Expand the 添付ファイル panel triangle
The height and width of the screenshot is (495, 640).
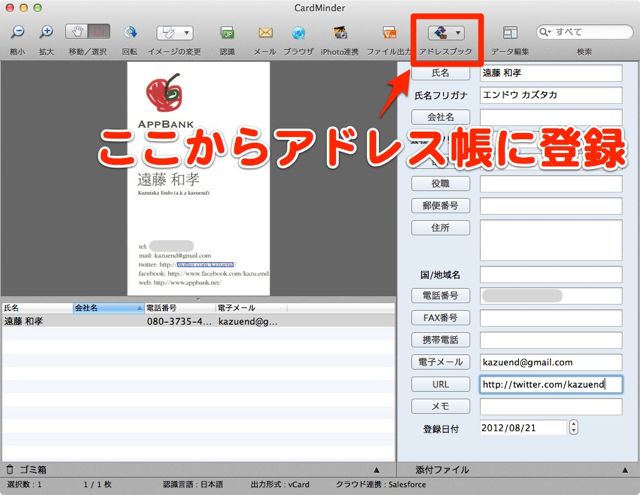(625, 470)
